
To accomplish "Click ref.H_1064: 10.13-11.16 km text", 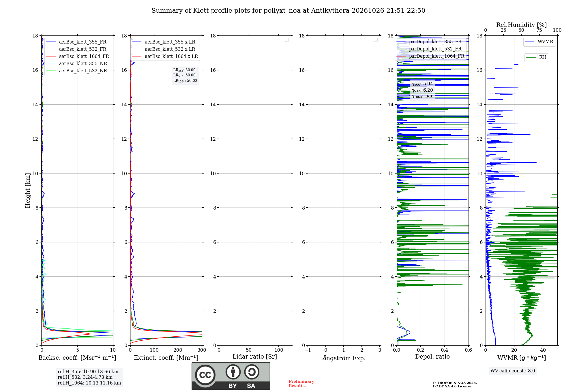I will coord(89,383).
